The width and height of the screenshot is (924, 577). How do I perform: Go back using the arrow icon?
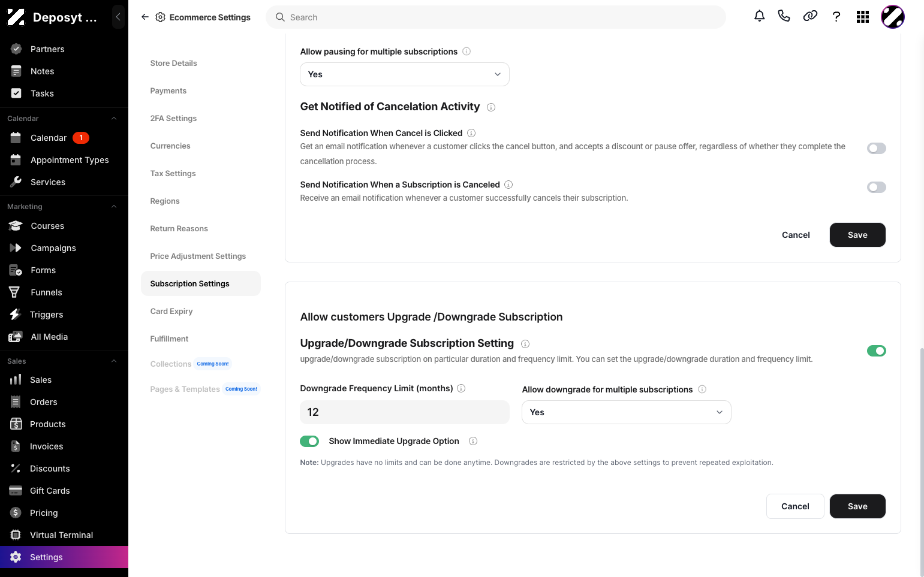pos(145,17)
